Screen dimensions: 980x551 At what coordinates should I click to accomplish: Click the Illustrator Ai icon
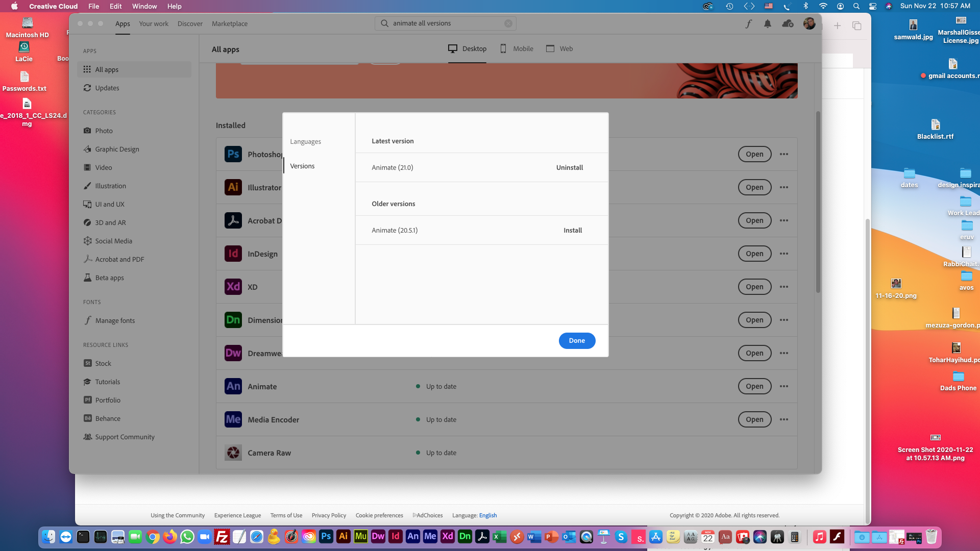click(x=233, y=187)
